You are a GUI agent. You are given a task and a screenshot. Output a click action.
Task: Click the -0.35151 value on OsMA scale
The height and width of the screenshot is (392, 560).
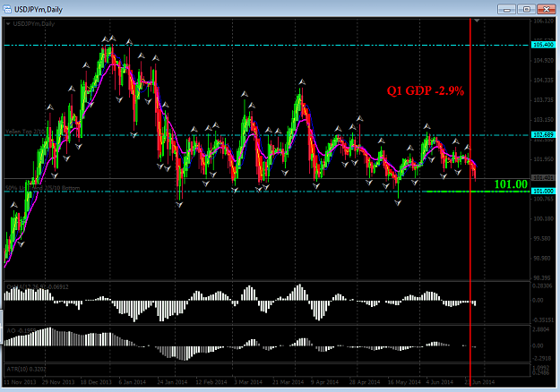543,320
